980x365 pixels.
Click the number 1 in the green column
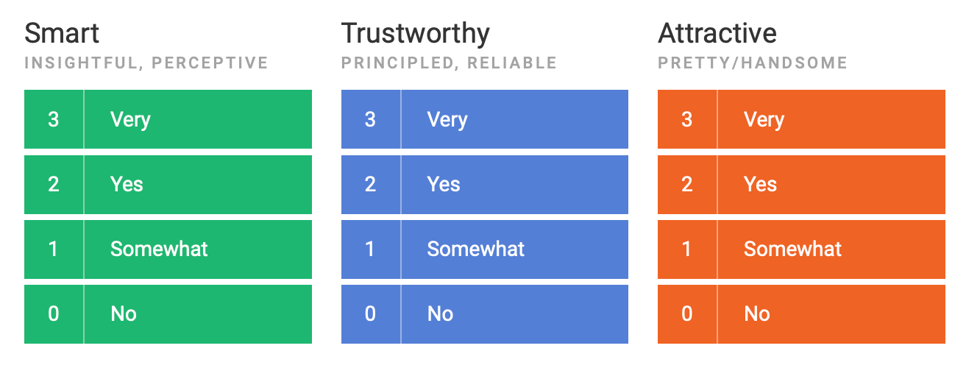pyautogui.click(x=54, y=249)
